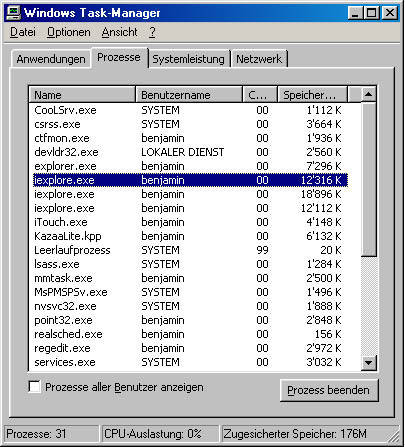Click the scrollbar up arrow
Viewport: 405px width, 447px height.
(368, 94)
